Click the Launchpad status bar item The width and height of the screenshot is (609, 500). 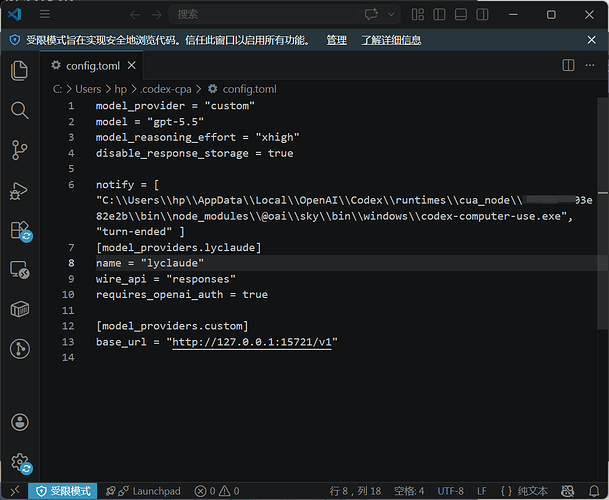point(143,491)
